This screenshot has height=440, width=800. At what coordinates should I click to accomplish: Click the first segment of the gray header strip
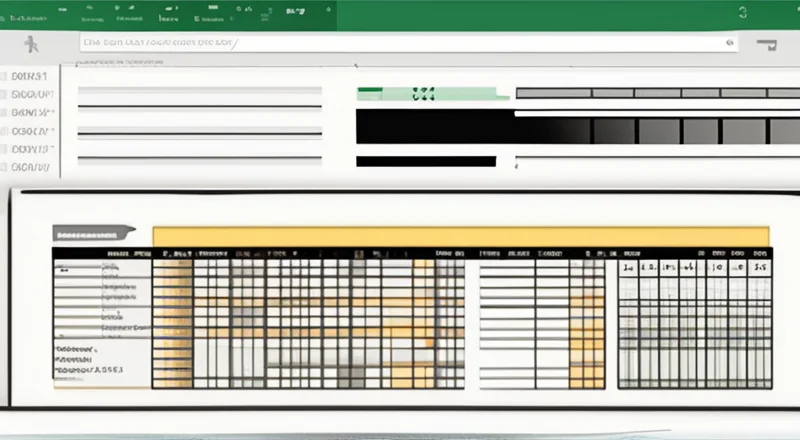553,93
